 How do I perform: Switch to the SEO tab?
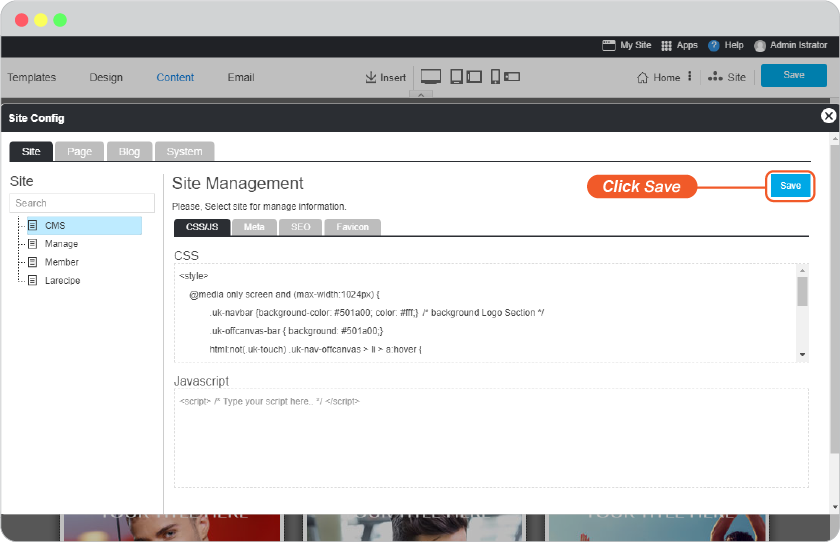[x=301, y=227]
